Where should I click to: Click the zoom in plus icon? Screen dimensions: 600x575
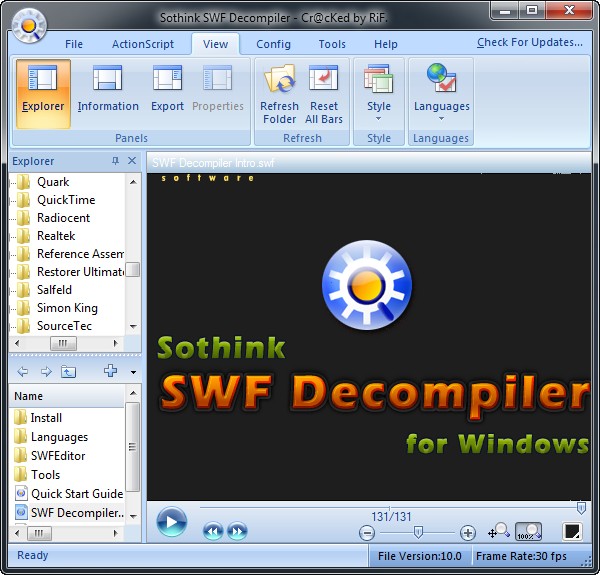(467, 533)
